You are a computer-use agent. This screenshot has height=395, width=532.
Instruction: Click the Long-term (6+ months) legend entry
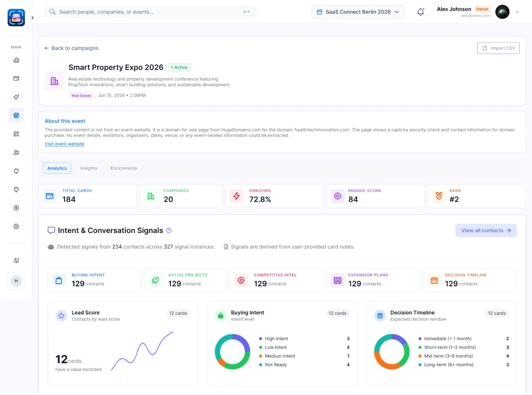464,365
